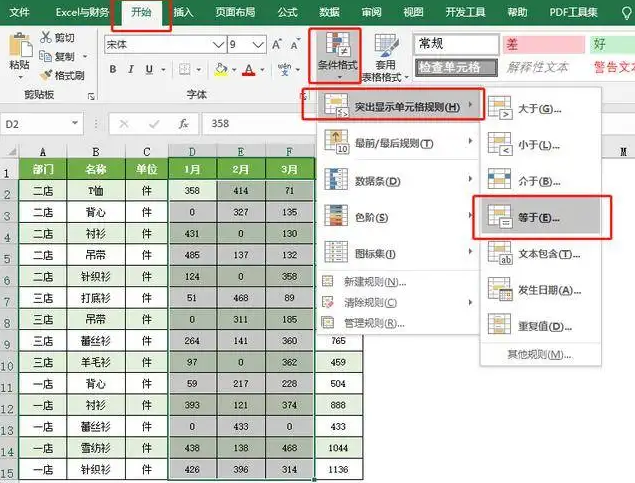Apply the red font color A

click(249, 70)
